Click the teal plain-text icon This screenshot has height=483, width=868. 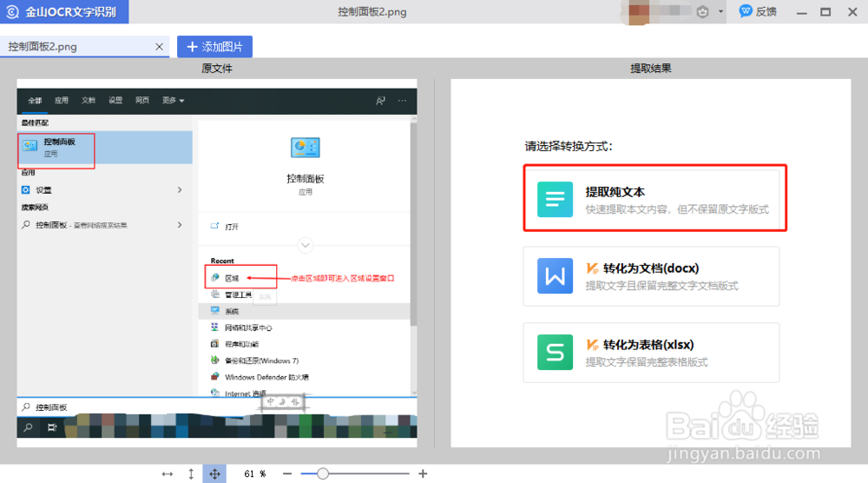point(555,200)
